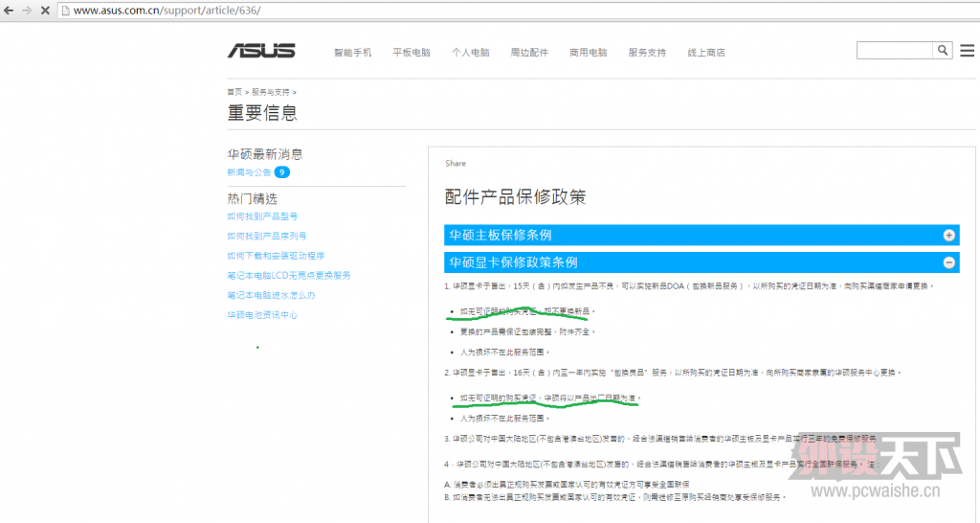The width and height of the screenshot is (980, 523).
Task: Click the page icon in address bar
Action: [65, 11]
